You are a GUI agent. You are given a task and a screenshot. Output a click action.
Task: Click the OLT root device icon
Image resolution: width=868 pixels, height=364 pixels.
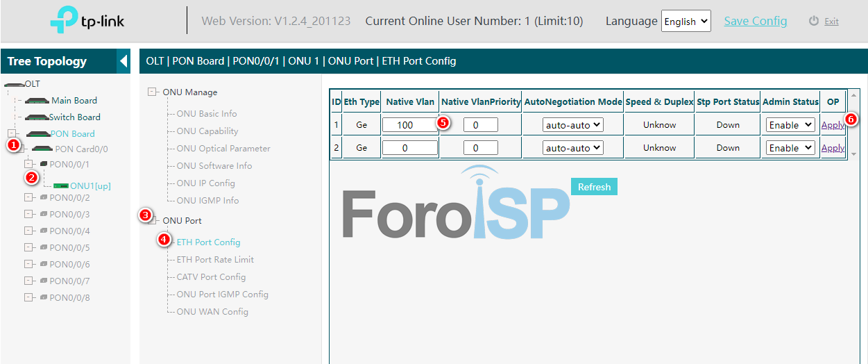(13, 83)
